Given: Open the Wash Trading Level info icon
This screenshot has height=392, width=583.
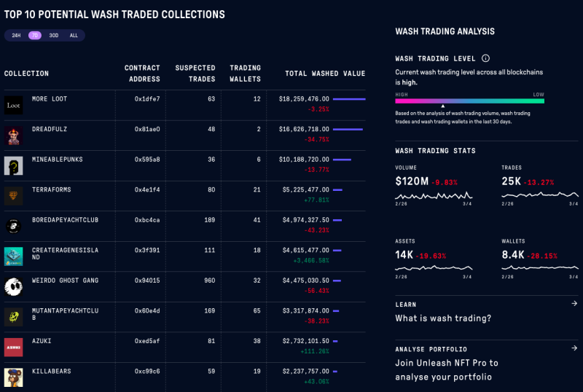Looking at the screenshot, I should pyautogui.click(x=485, y=58).
